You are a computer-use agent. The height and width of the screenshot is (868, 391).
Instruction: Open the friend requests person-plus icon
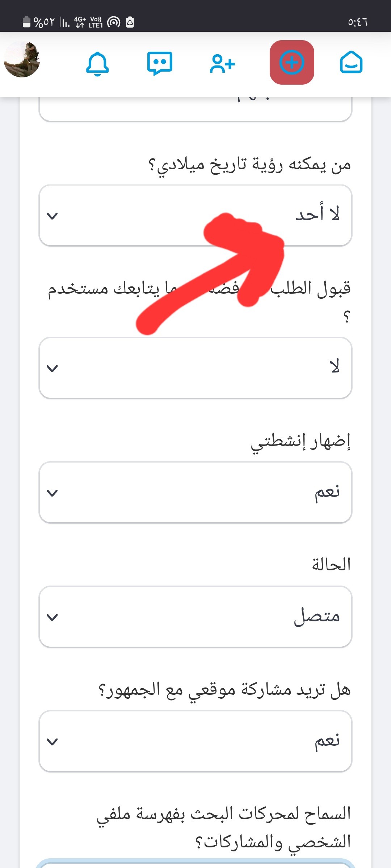point(222,64)
